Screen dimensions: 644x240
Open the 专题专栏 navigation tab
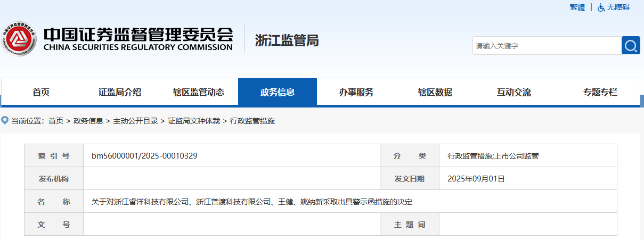[x=600, y=92]
